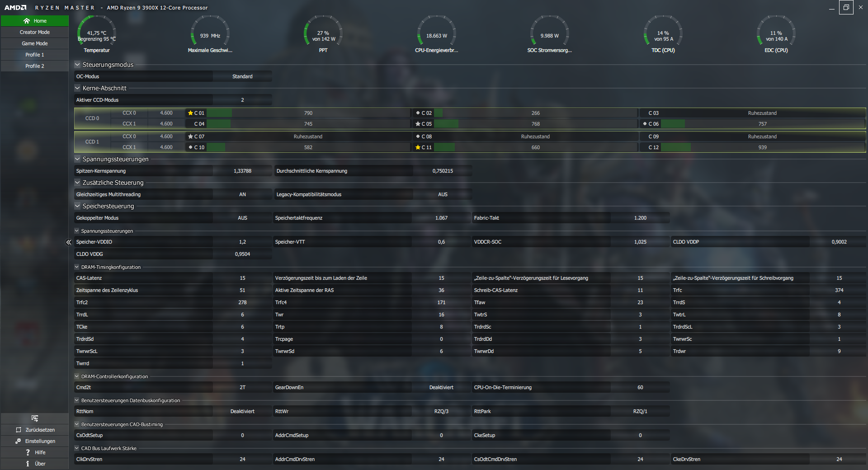The width and height of the screenshot is (868, 470).
Task: Collapse CAD Bus Laufwerk Stärke subsection
Action: (77, 448)
